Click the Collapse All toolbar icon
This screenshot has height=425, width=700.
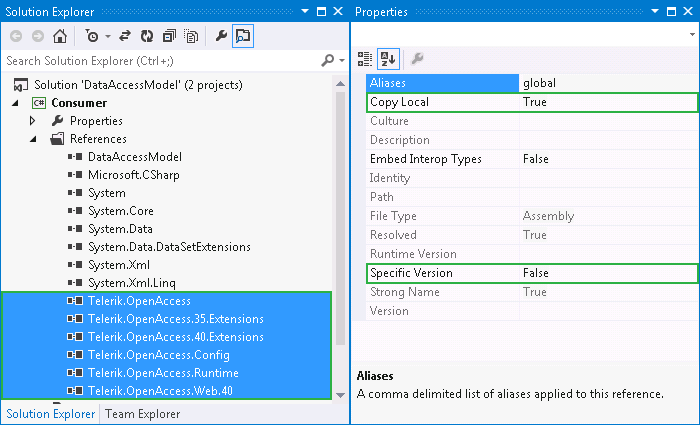[168, 36]
